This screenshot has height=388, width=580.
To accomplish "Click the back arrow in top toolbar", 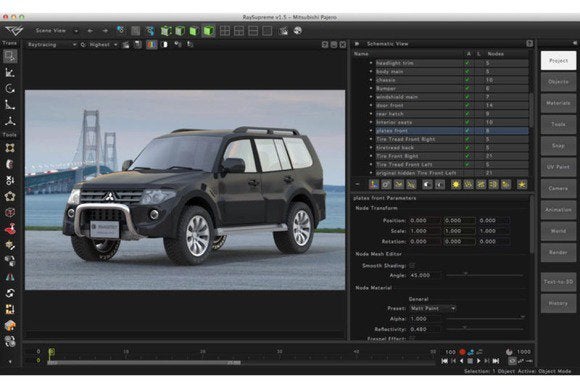I will pos(90,31).
